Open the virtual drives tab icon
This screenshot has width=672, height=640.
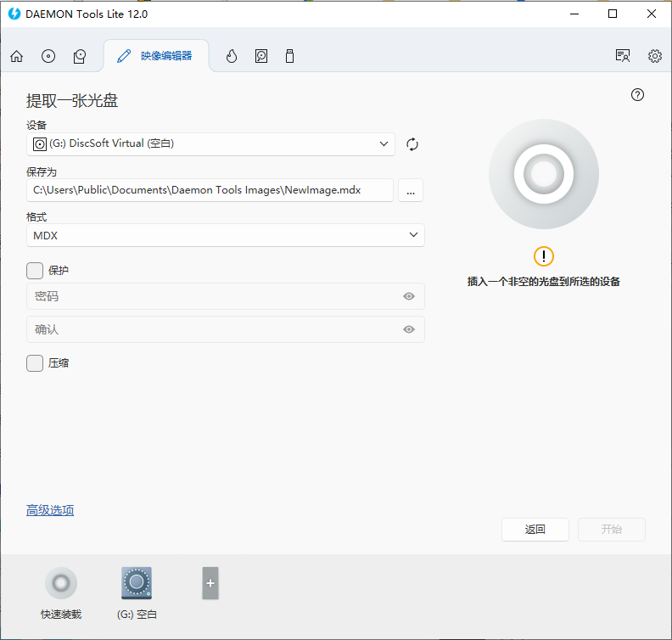pyautogui.click(x=80, y=56)
